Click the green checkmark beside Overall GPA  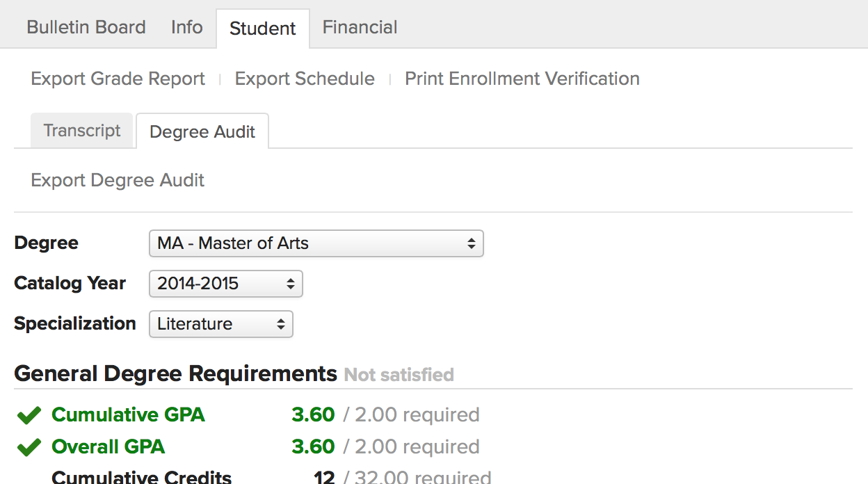coord(29,448)
